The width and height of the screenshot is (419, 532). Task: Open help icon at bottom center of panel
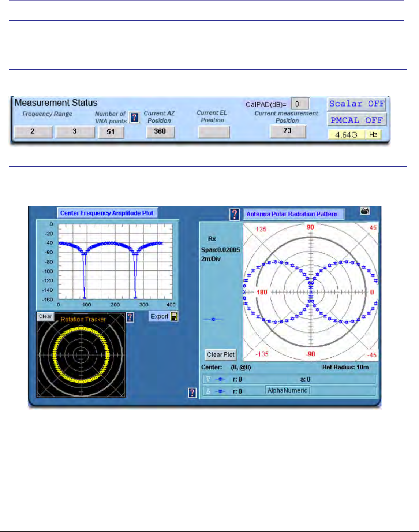192,393
